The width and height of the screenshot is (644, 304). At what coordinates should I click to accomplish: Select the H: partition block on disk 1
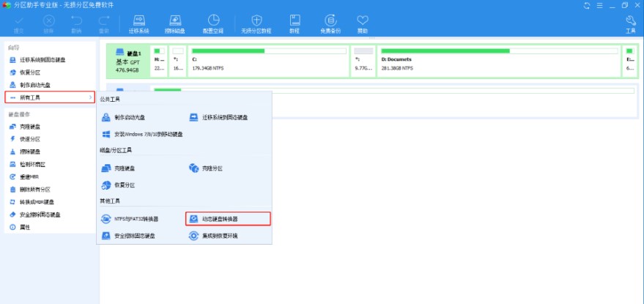[160, 60]
